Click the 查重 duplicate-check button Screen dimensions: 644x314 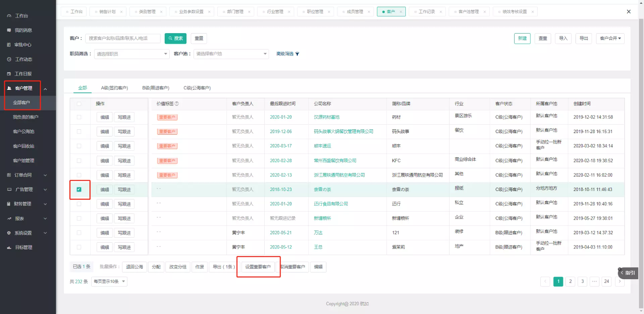pos(543,38)
